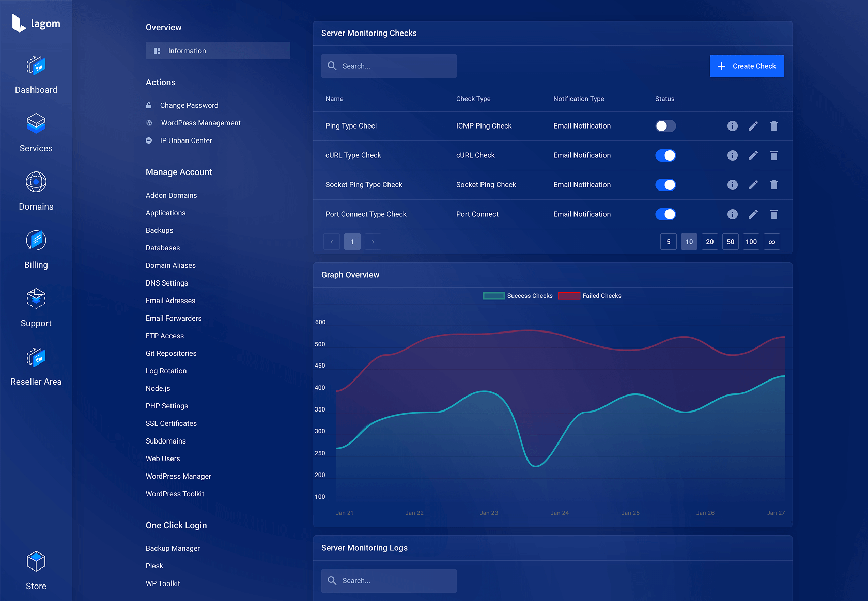Open the Reseller Area icon
The image size is (868, 601).
click(36, 357)
